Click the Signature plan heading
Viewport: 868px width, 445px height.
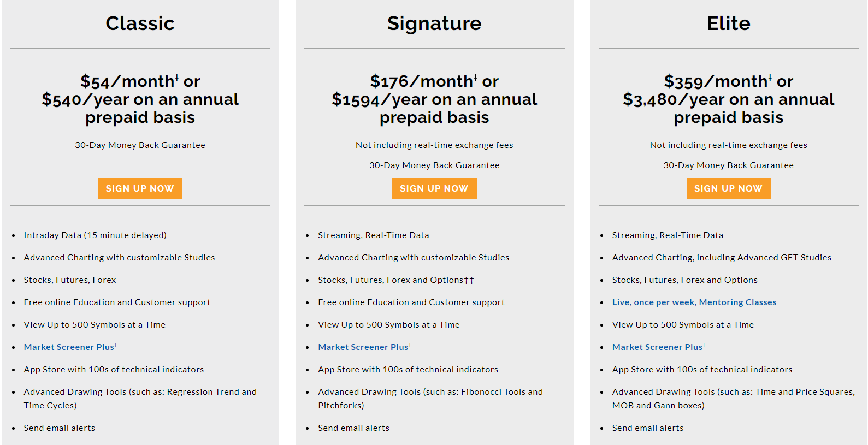(434, 23)
